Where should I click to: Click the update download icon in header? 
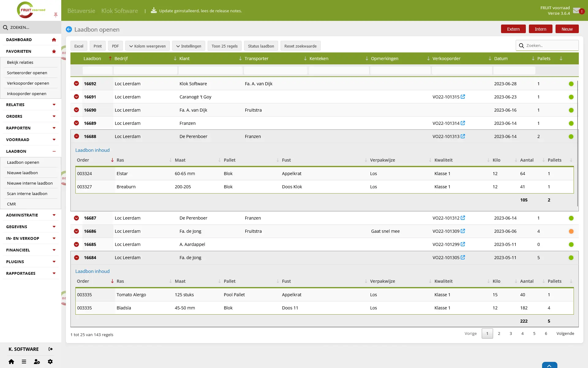click(x=154, y=10)
